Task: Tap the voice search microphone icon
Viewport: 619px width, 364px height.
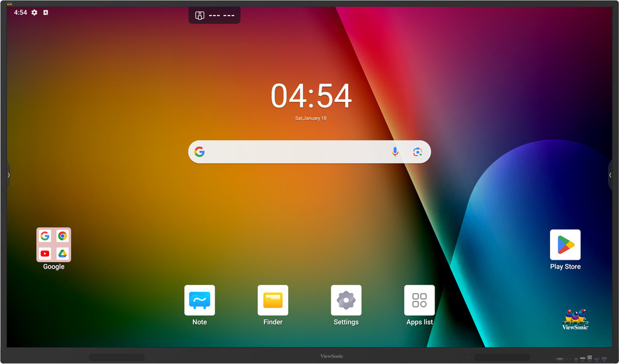Action: tap(395, 152)
